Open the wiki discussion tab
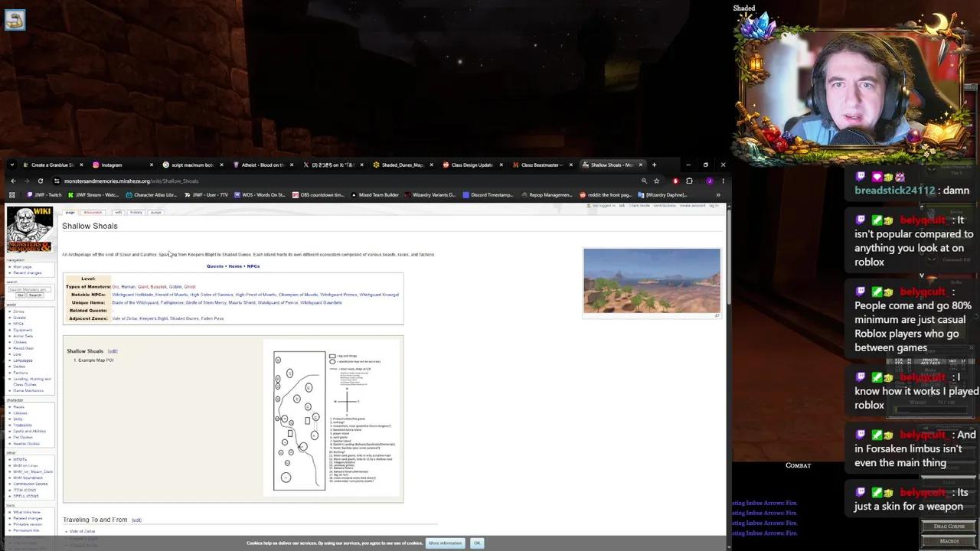980x551 pixels. pyautogui.click(x=93, y=212)
